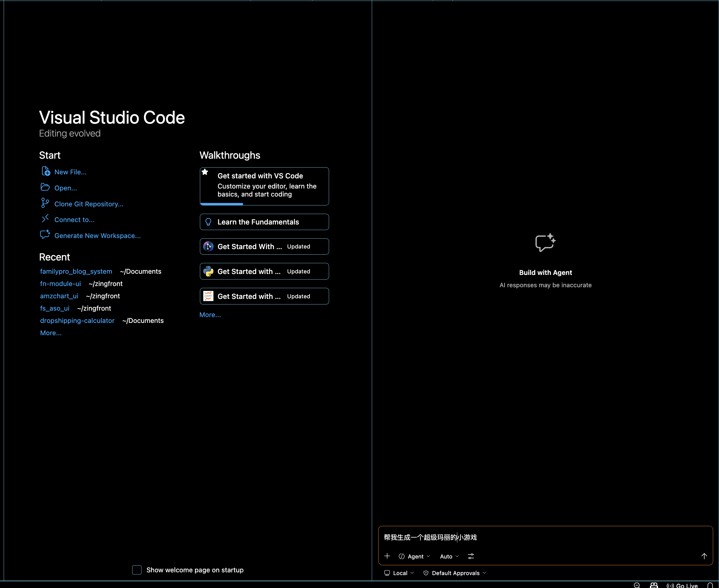Click the zoom out status bar icon
Viewport: 719px width, 588px height.
tap(637, 585)
